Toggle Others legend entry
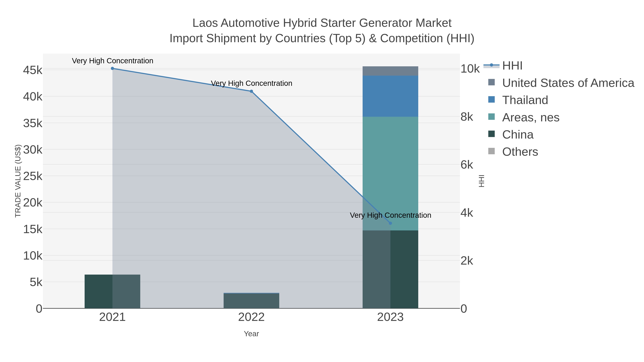 513,152
